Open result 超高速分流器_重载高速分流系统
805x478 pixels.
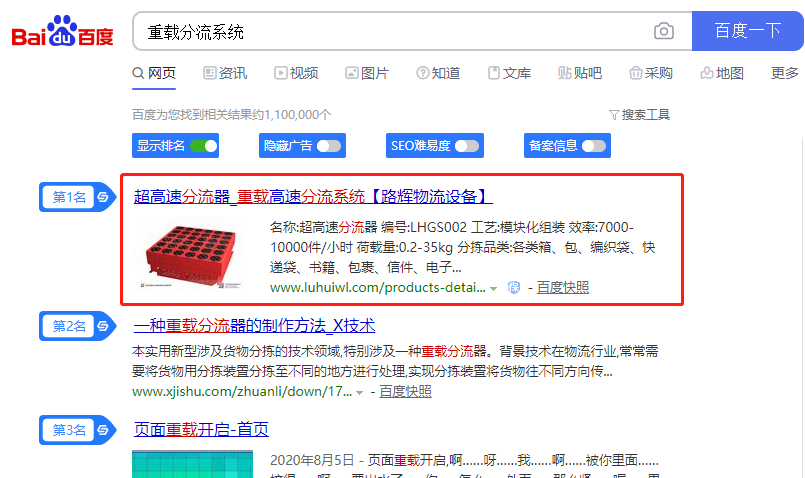click(x=313, y=196)
